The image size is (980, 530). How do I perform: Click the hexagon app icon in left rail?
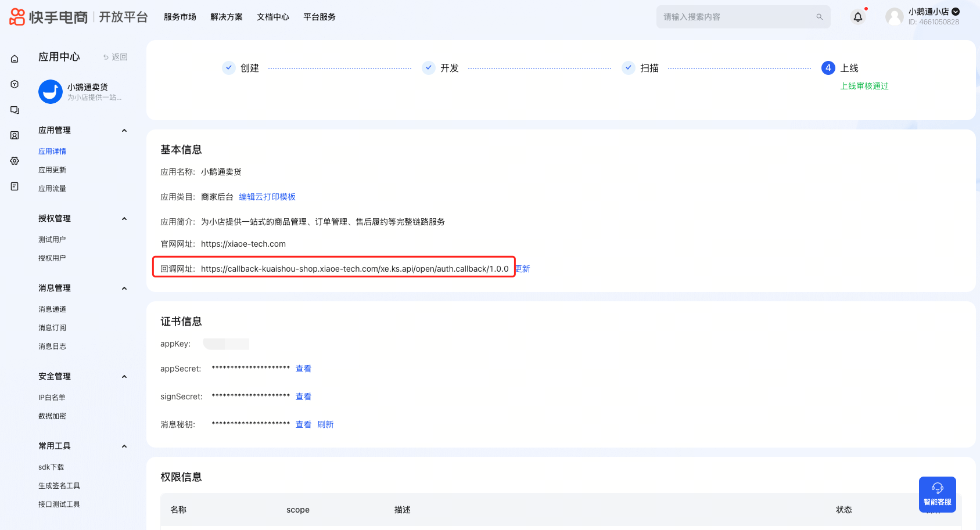coord(15,84)
